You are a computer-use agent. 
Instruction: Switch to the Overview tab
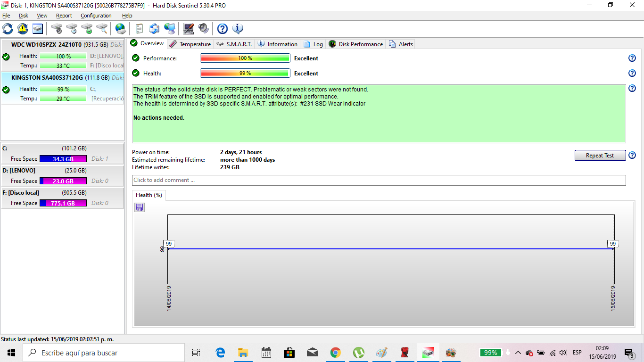[x=148, y=43]
